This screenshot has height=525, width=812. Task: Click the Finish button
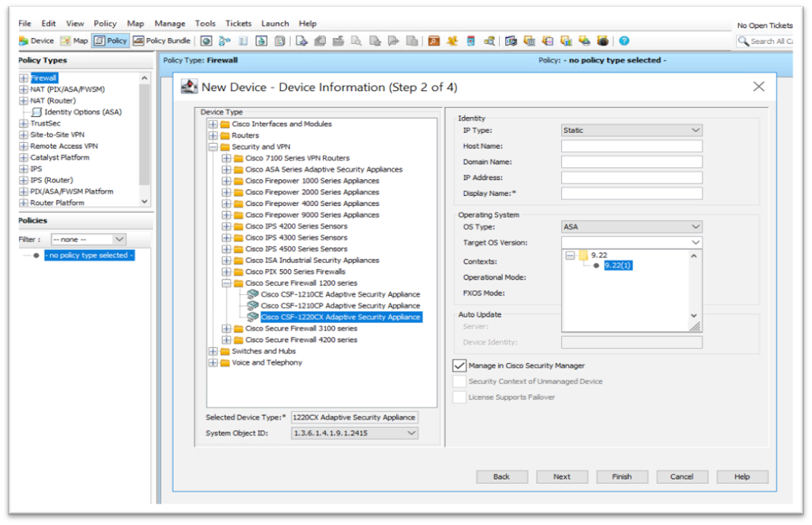pyautogui.click(x=621, y=476)
